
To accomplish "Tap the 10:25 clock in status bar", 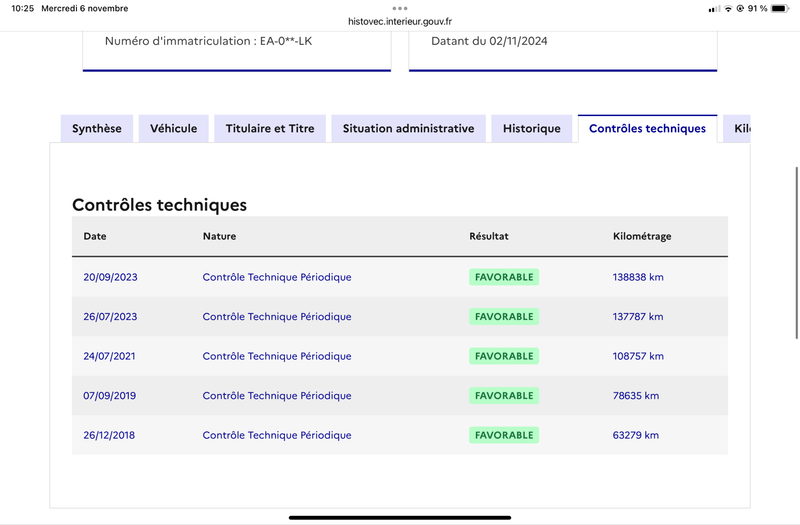I will click(x=22, y=8).
